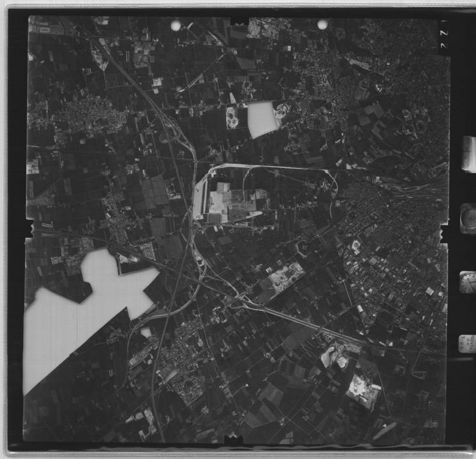
Task: Click the round dial gauge in right margin
Action: (x=468, y=218)
